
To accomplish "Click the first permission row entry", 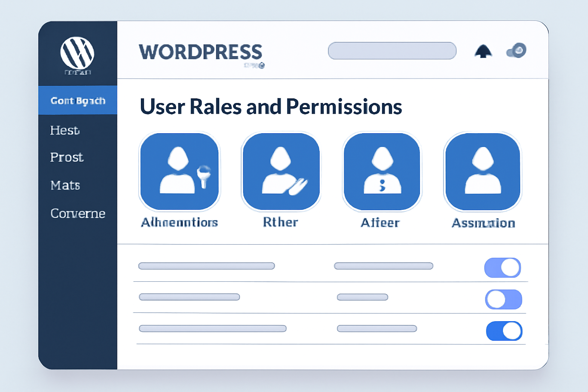I will 207,266.
